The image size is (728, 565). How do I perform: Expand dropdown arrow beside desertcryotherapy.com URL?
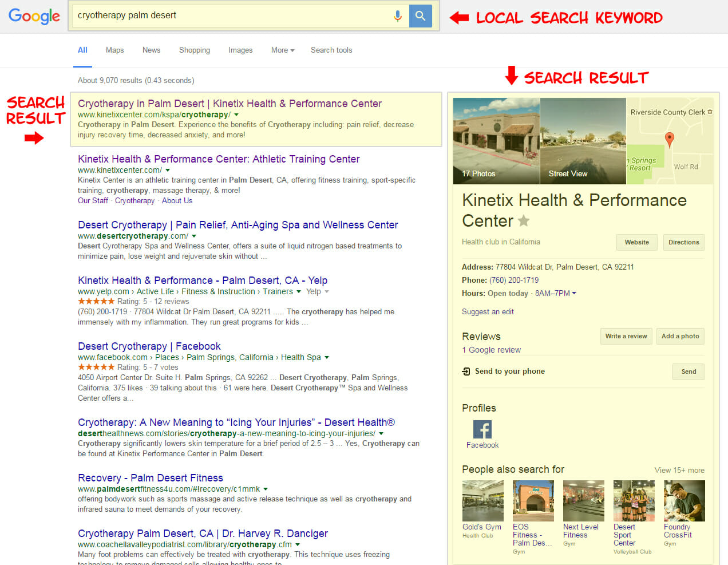(194, 236)
